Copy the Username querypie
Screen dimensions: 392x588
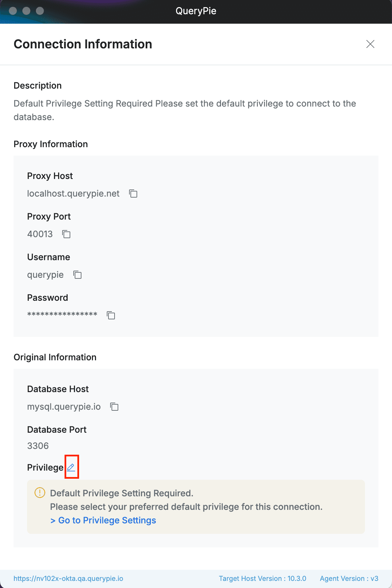(x=77, y=275)
